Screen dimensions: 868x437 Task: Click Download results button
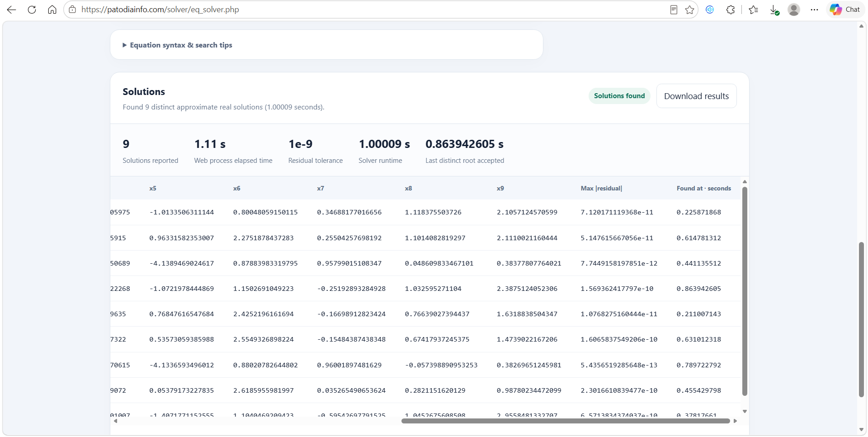click(696, 96)
